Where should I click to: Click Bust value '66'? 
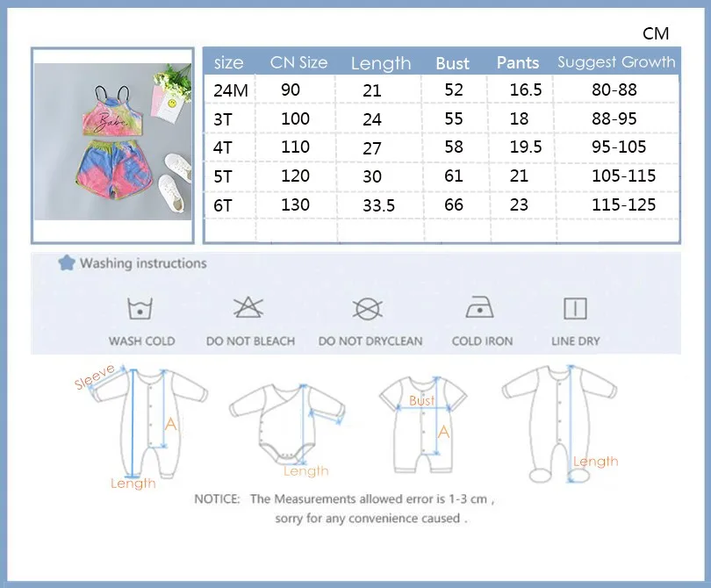click(454, 204)
